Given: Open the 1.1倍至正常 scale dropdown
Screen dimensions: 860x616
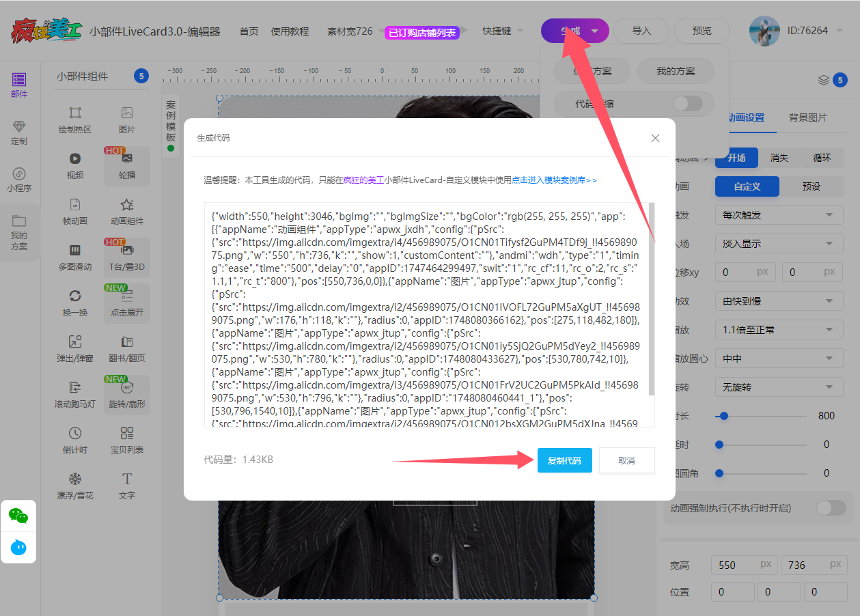Looking at the screenshot, I should (x=779, y=330).
